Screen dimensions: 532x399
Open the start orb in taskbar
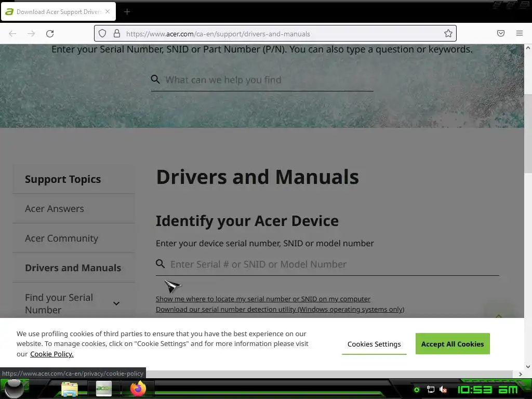click(x=14, y=389)
